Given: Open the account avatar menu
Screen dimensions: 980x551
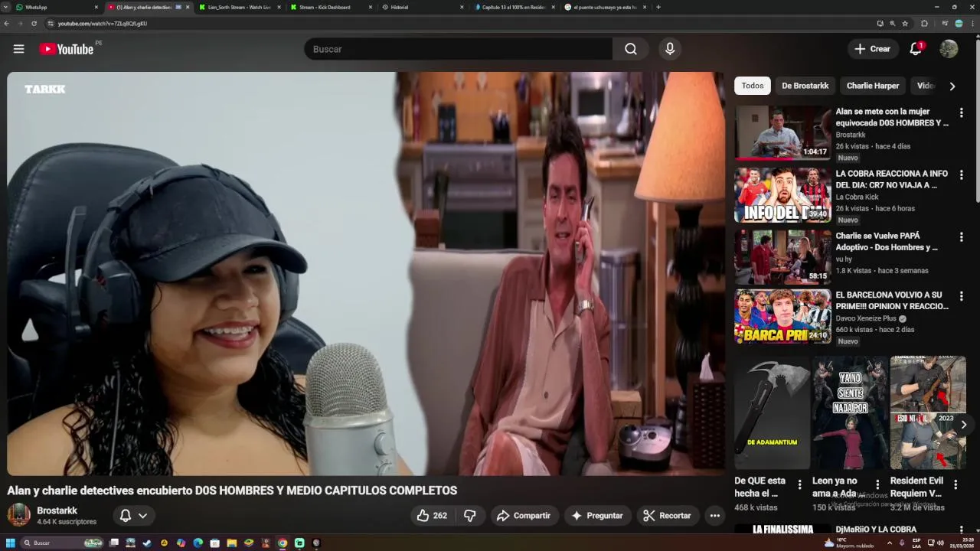Looking at the screenshot, I should (x=949, y=49).
